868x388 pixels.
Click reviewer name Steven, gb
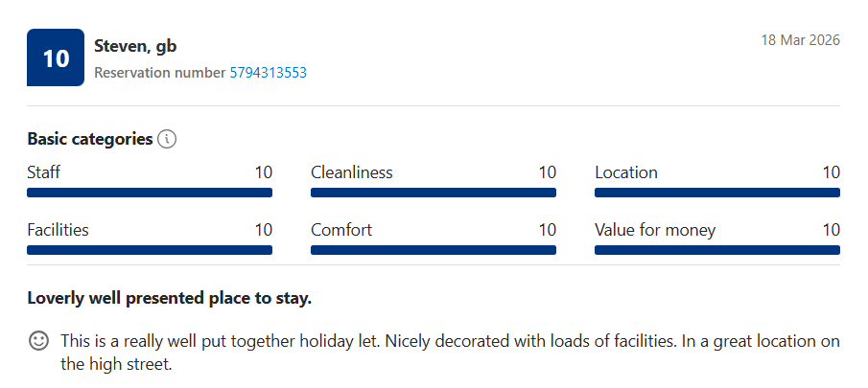click(135, 46)
